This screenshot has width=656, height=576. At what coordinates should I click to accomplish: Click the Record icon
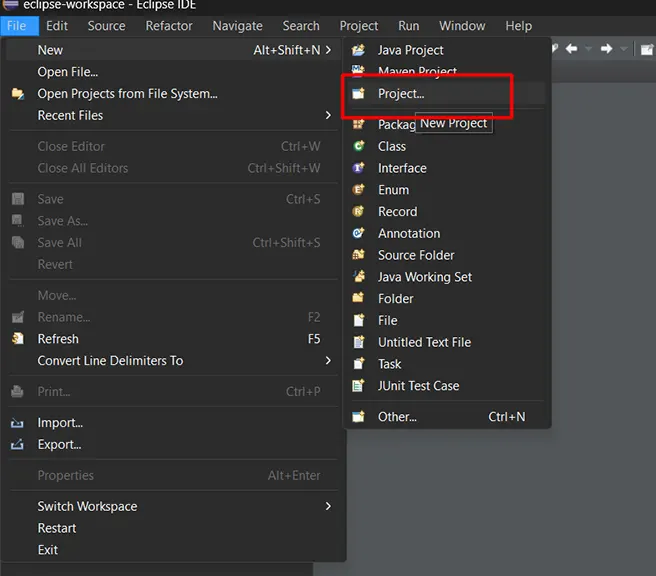point(359,211)
